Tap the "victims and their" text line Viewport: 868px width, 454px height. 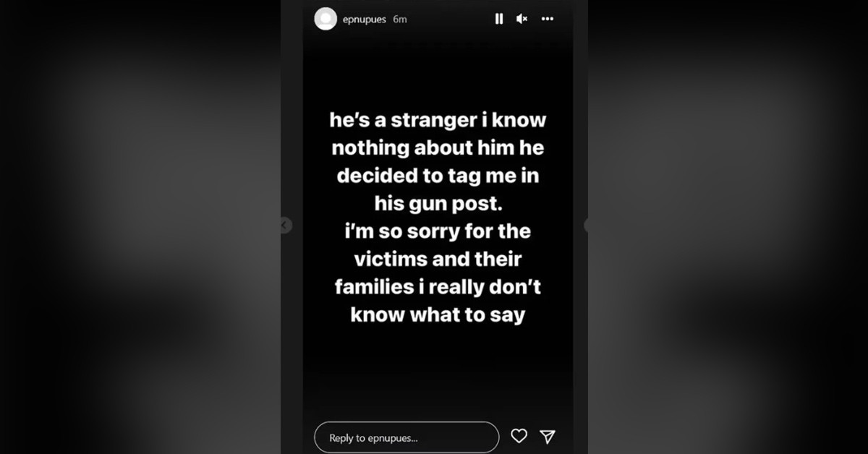tap(438, 259)
